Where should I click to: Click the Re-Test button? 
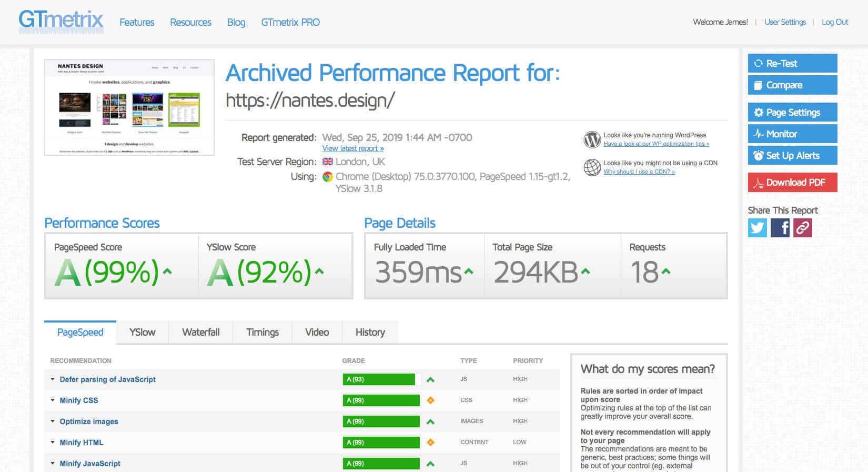(792, 63)
